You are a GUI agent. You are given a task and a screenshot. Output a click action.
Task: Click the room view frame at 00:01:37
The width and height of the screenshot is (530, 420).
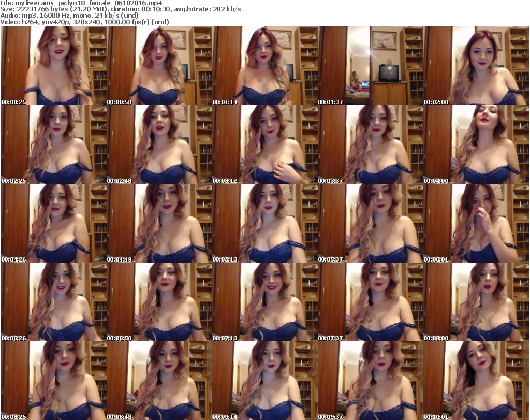click(370, 66)
